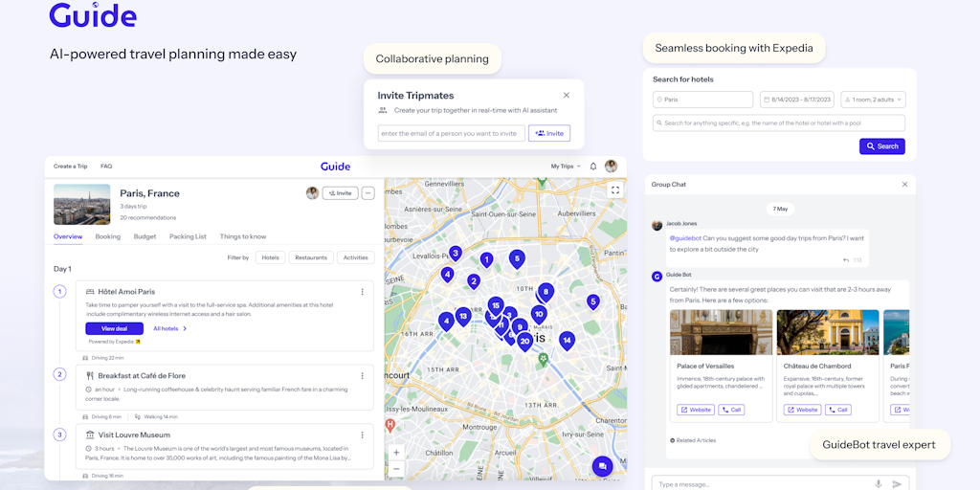
Task: Click the View deal button
Action: point(114,328)
